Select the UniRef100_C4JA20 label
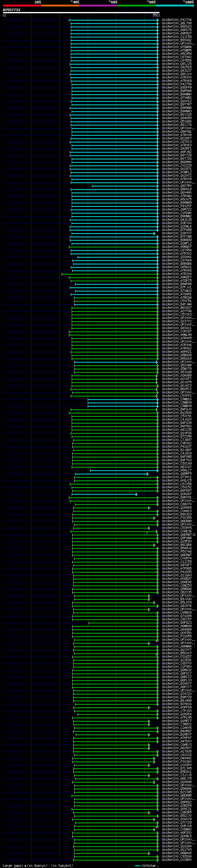Image resolution: width=197 pixels, height=868 pixels. [176, 419]
